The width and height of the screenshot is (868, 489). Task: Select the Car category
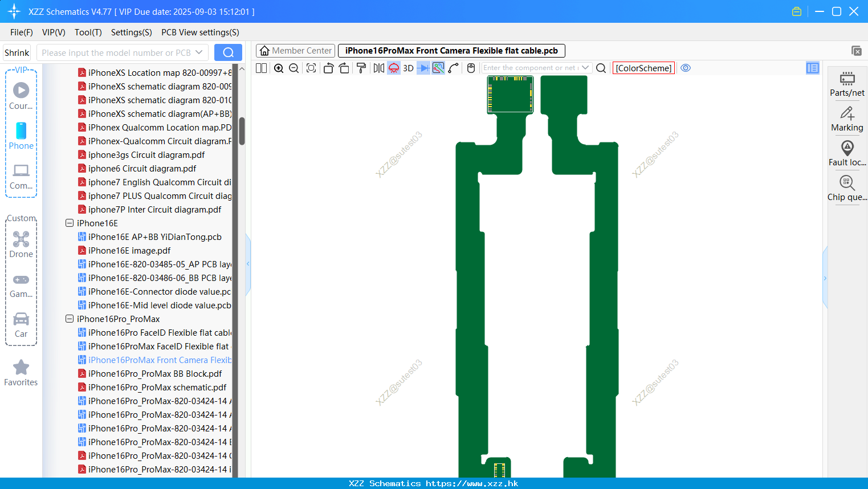point(21,325)
